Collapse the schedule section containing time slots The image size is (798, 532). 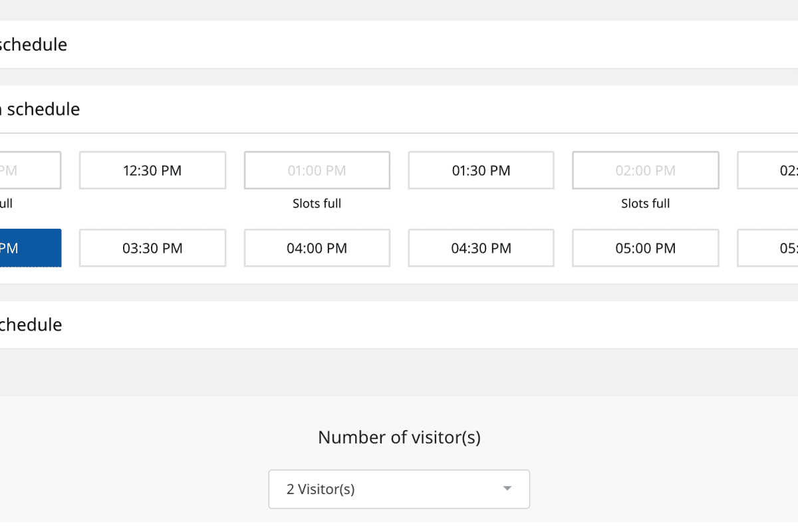pyautogui.click(x=40, y=109)
